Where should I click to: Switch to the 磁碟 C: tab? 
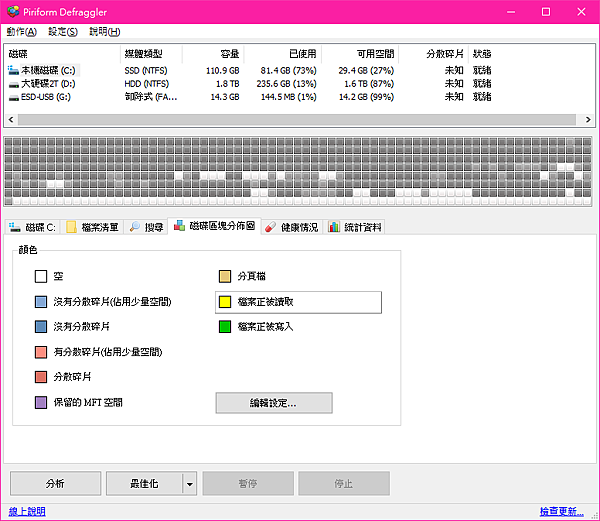[33, 227]
